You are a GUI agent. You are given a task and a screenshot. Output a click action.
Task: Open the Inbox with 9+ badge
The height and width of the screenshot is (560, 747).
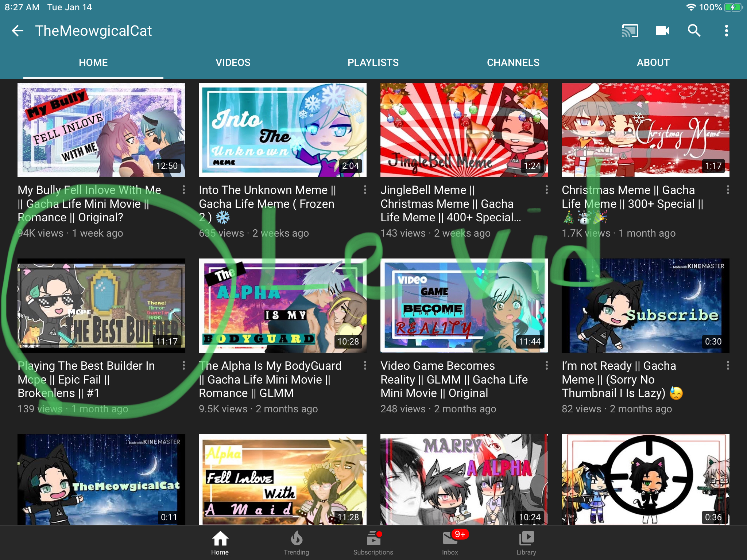(450, 543)
